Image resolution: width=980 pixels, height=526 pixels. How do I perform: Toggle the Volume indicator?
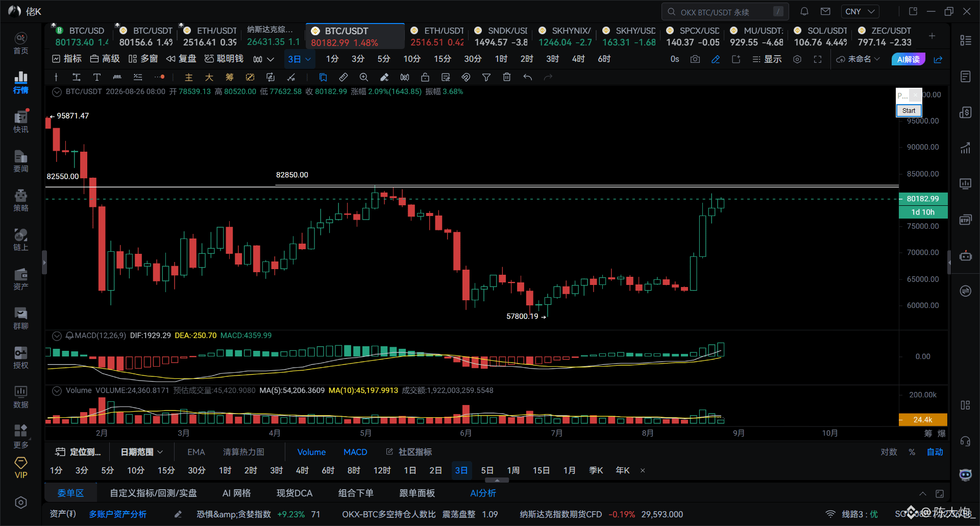311,452
